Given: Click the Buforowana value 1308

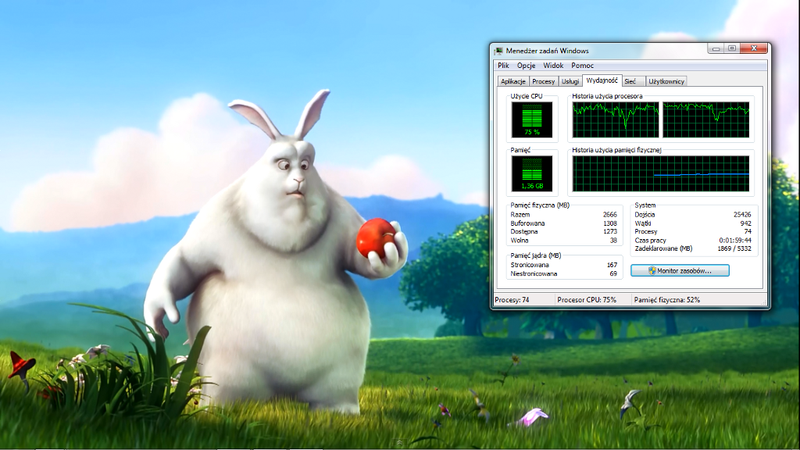Looking at the screenshot, I should 610,223.
